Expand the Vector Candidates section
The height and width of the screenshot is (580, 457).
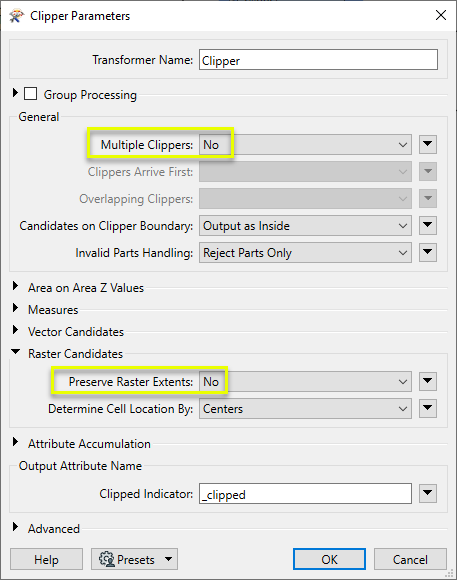15,330
